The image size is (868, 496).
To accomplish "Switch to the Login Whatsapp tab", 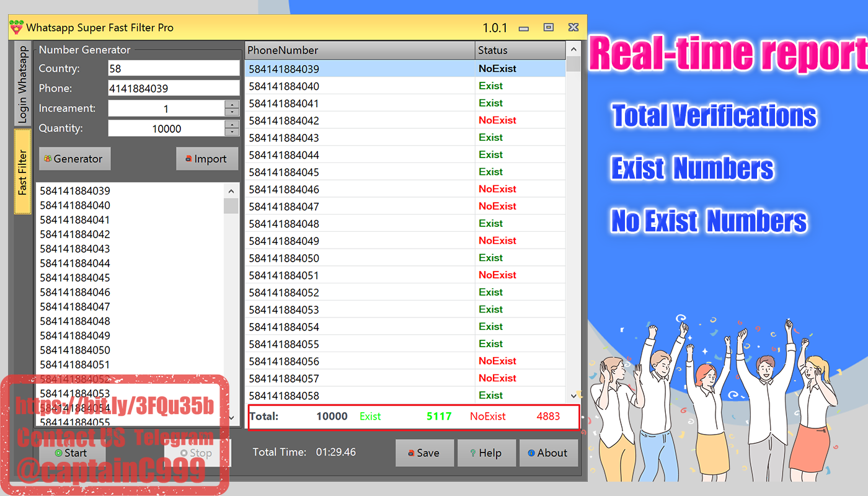I will (x=23, y=84).
